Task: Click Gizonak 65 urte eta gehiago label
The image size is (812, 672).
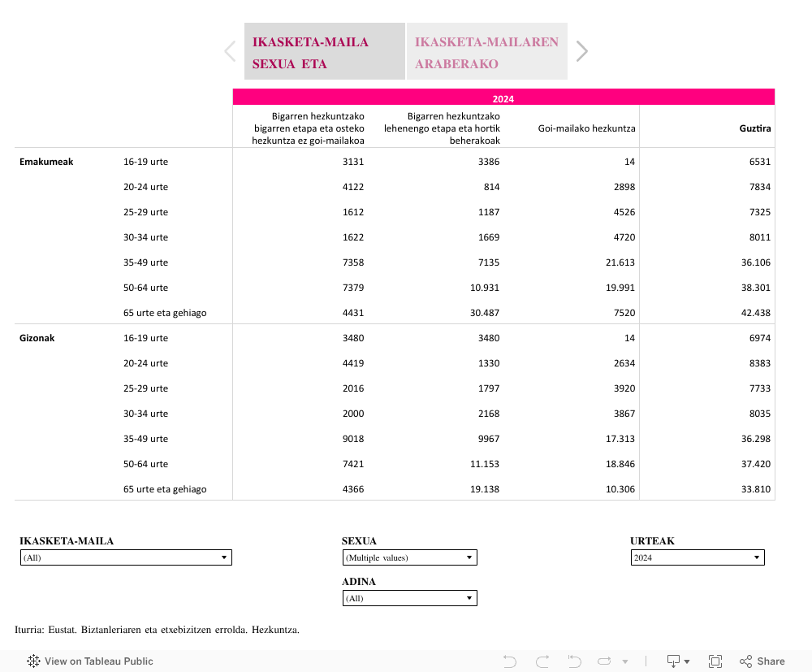Action: tap(165, 489)
